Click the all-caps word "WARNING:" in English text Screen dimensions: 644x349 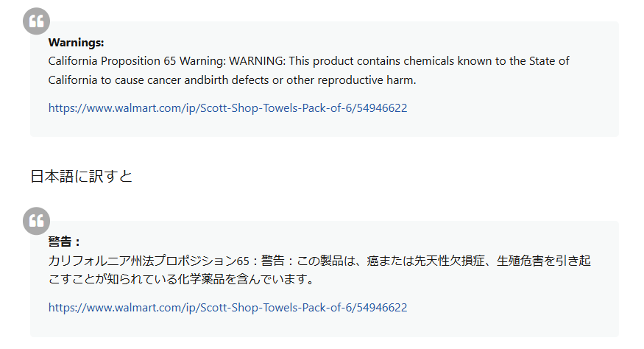[257, 61]
